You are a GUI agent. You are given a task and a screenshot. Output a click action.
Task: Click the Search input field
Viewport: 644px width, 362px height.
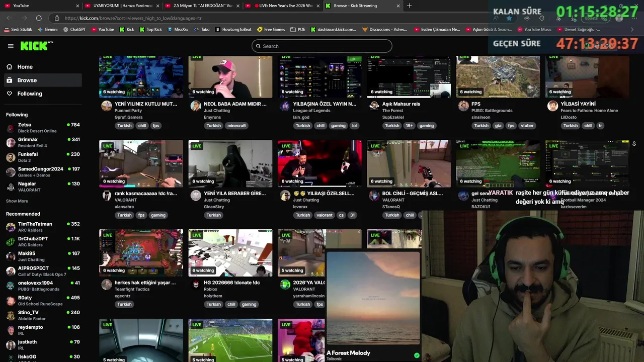pos(322,46)
